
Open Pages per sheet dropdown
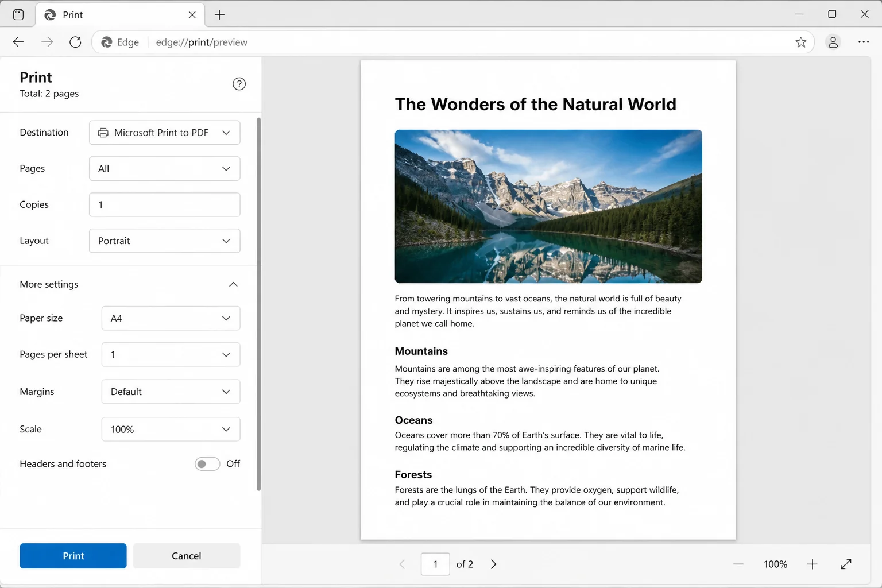pos(171,354)
